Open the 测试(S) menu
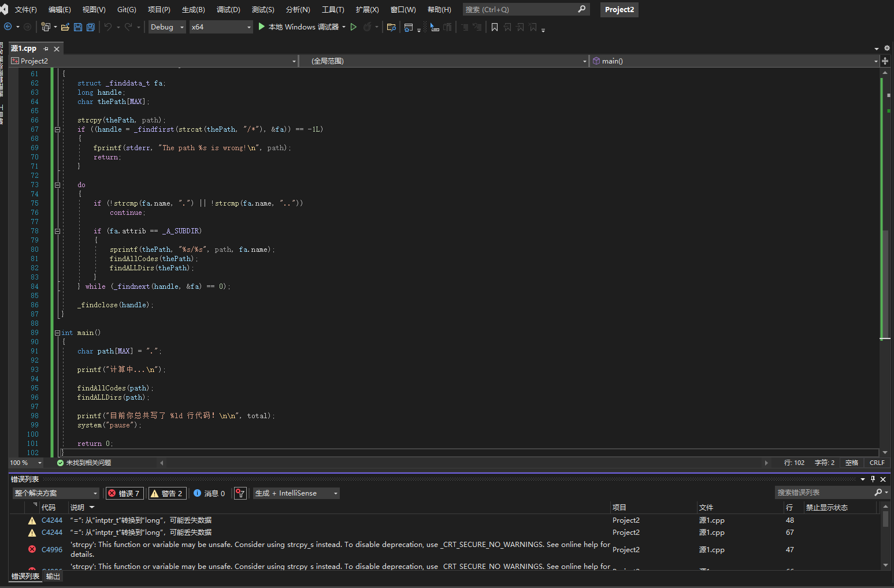Screen dimensions: 894x588 pos(263,9)
